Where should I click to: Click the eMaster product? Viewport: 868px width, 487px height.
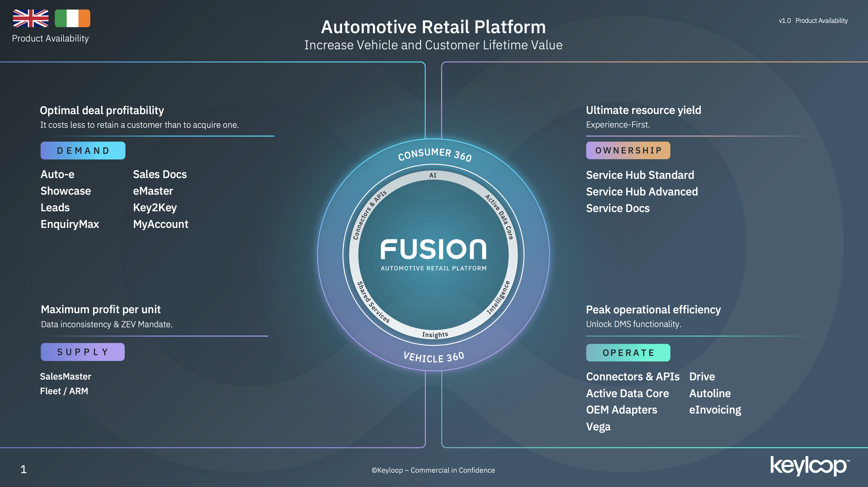[x=153, y=191]
